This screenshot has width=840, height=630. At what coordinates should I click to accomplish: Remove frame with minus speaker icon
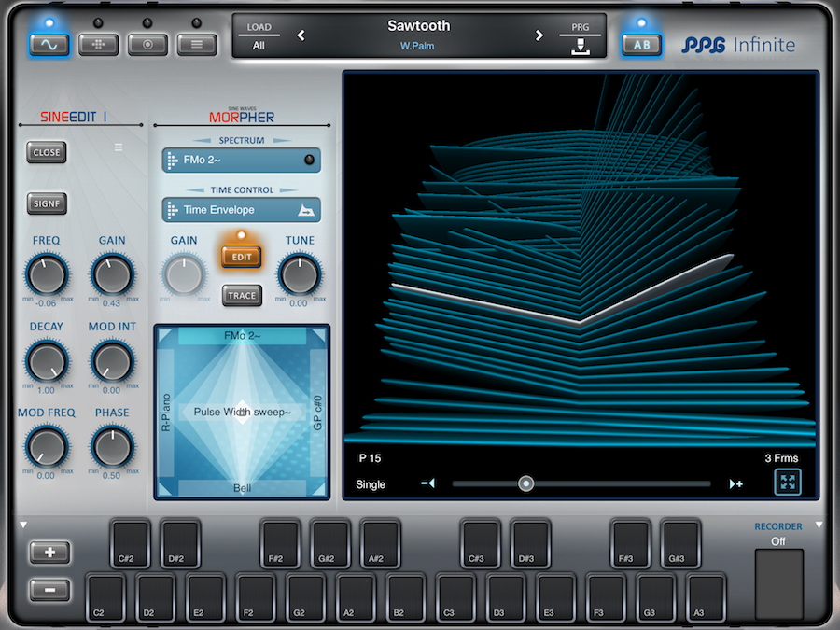coord(428,483)
